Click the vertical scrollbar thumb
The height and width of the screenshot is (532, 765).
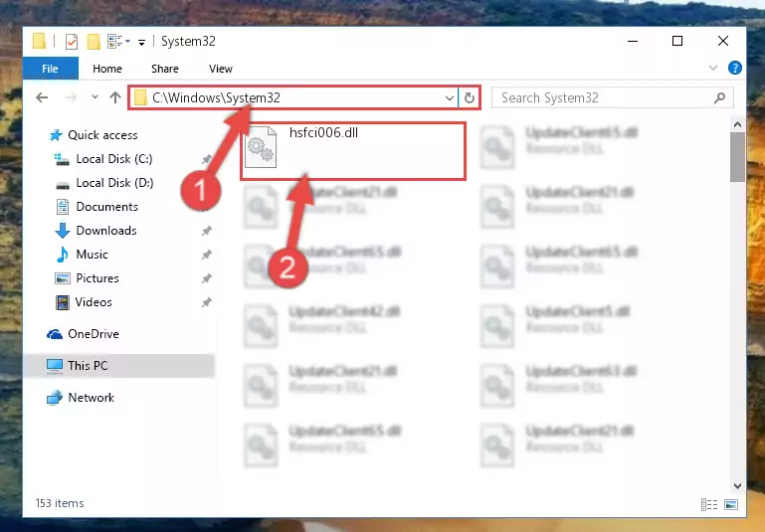point(738,157)
